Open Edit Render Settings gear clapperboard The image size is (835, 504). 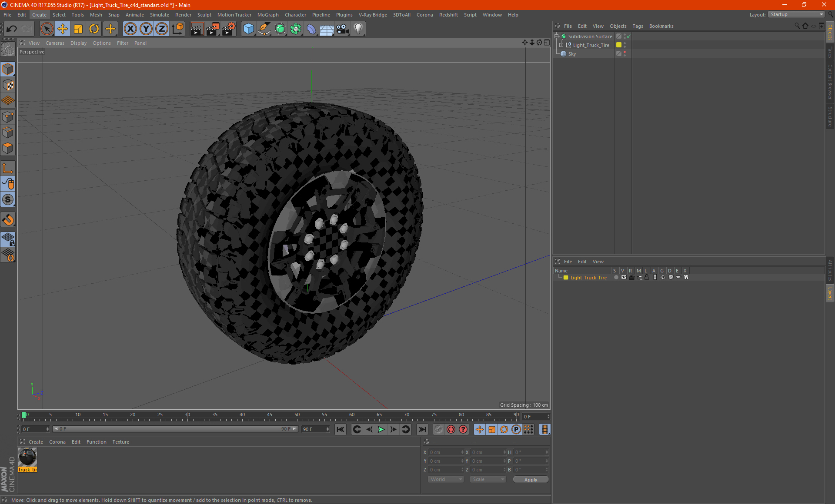click(229, 29)
